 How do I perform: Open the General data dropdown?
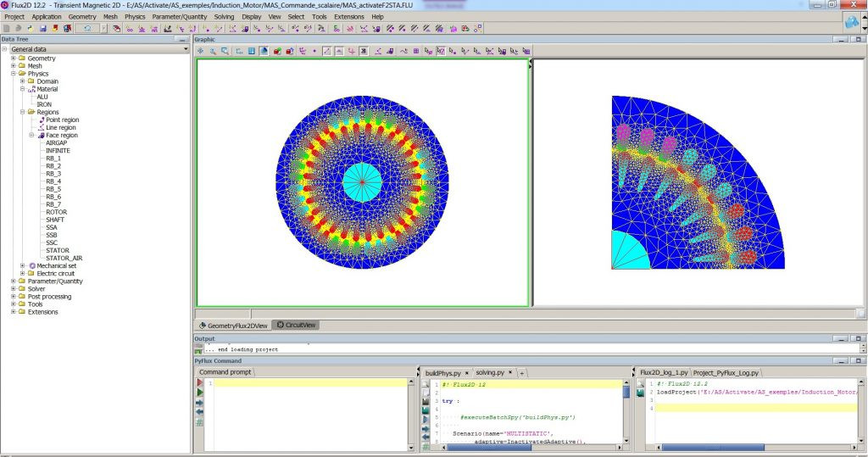[186, 48]
